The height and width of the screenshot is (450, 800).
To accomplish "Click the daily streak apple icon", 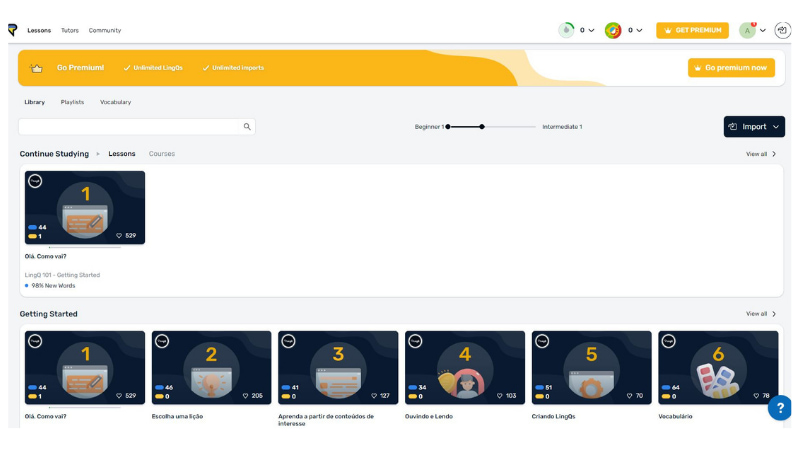I will [x=566, y=30].
